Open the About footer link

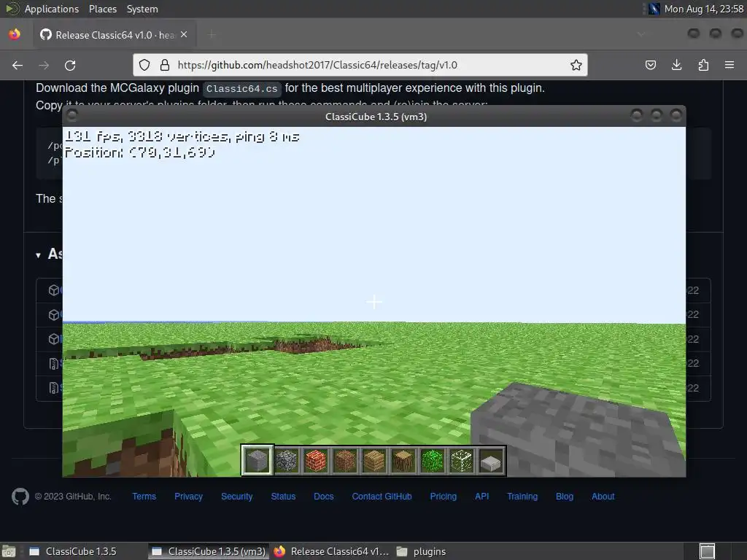[x=603, y=497]
